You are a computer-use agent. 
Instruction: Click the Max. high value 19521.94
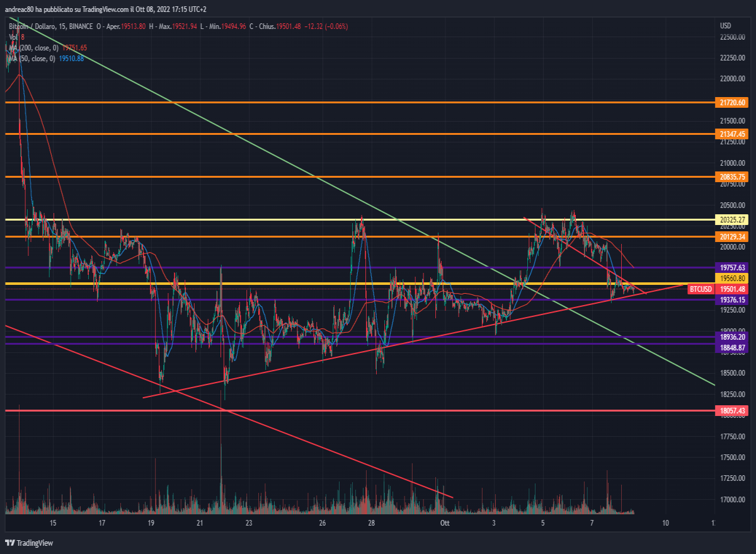[x=186, y=26]
